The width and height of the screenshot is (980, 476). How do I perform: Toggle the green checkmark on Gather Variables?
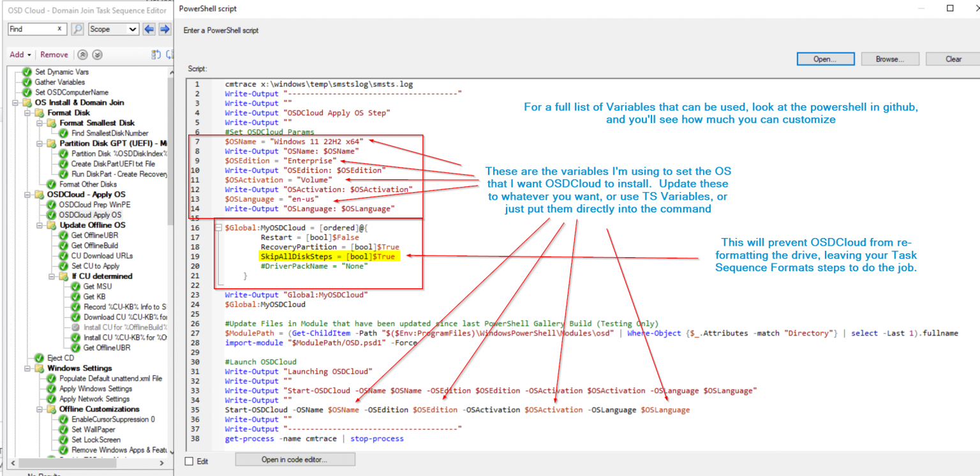[x=27, y=82]
